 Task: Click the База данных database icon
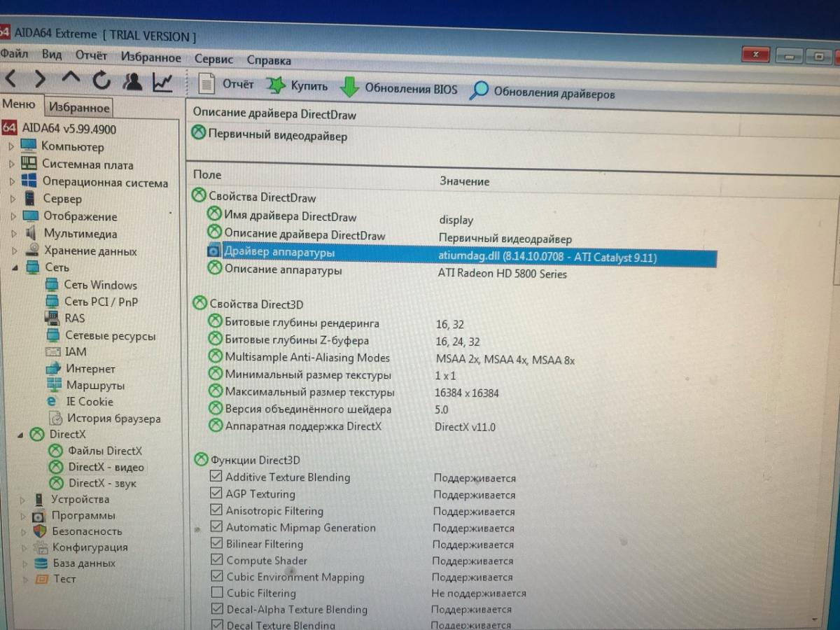(x=41, y=563)
